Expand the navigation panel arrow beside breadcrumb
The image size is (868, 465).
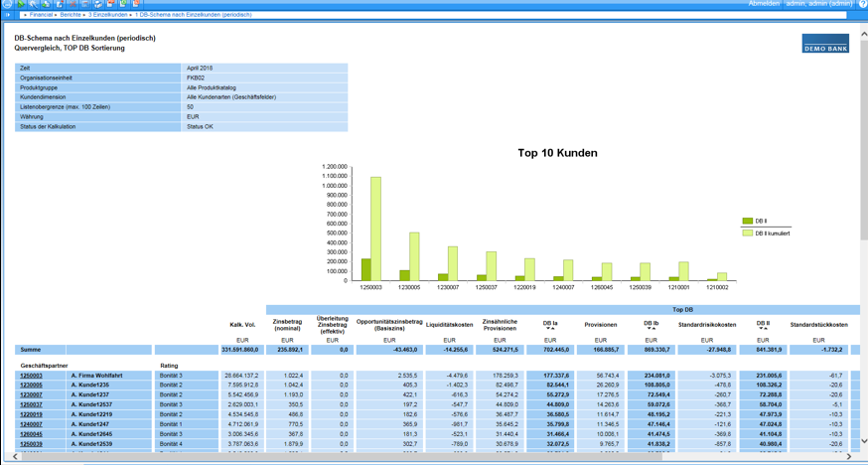pos(9,15)
